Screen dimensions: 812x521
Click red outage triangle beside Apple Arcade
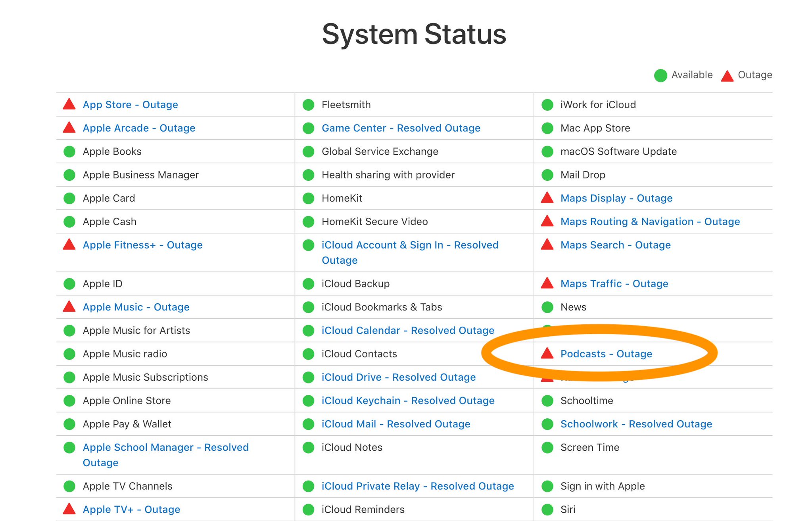click(69, 127)
